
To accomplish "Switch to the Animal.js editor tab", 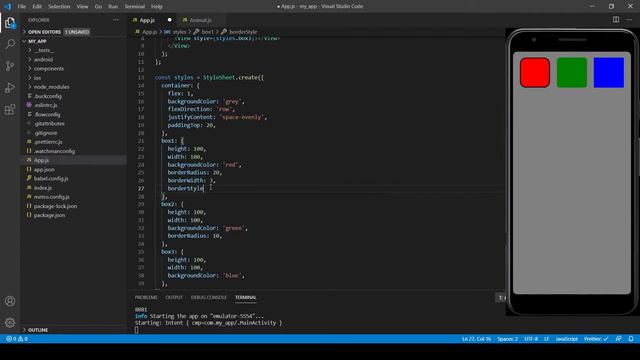I will click(200, 20).
